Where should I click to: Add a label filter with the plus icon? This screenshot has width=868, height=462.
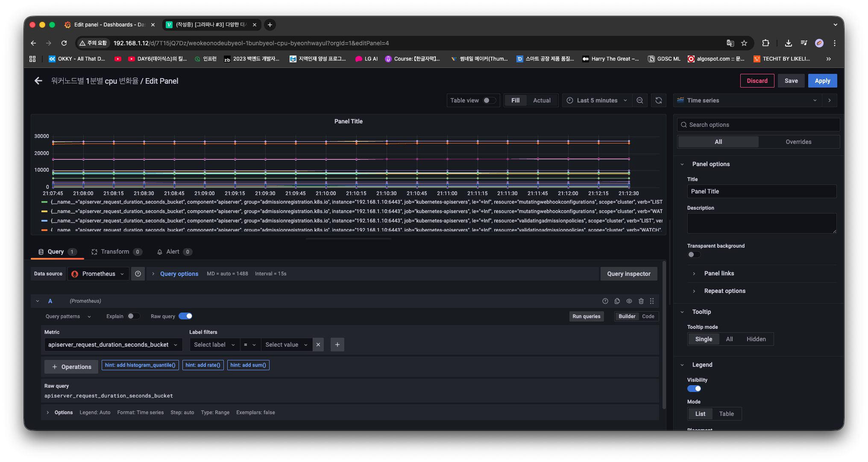coord(337,345)
